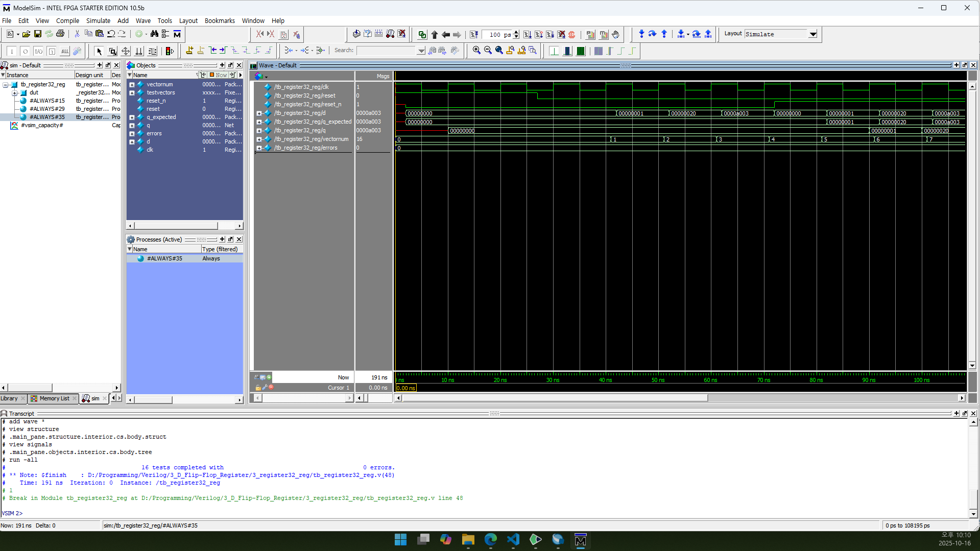The image size is (980, 551).
Task: Select the arrow Select Mode tool
Action: 99,51
